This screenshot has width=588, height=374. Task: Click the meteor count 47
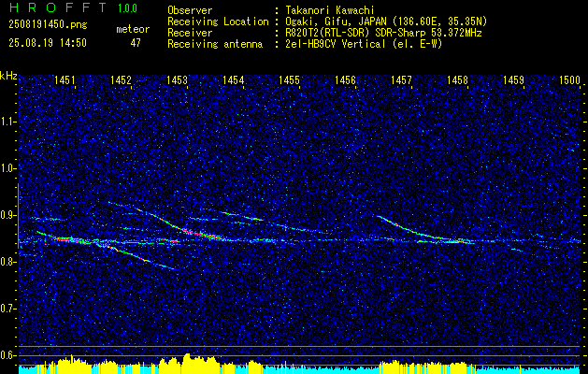point(136,43)
